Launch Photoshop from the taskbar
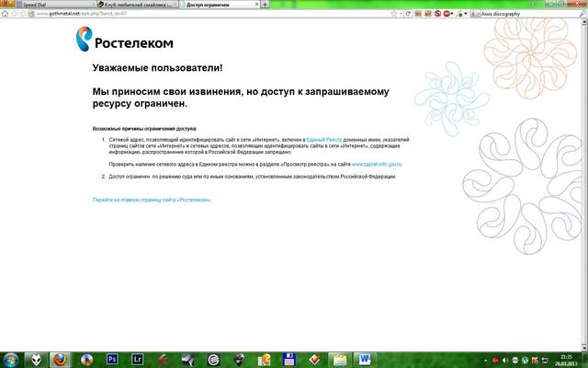 point(112,360)
